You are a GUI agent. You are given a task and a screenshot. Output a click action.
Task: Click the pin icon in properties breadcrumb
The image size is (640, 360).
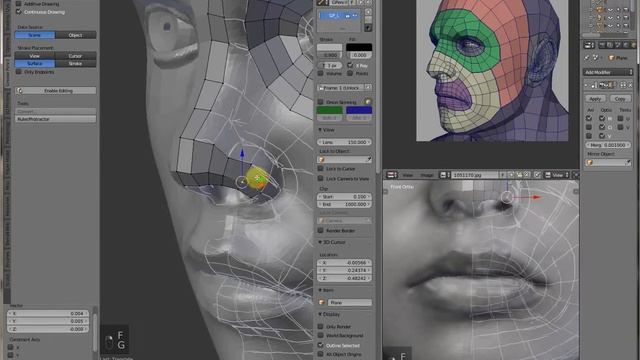click(x=587, y=58)
